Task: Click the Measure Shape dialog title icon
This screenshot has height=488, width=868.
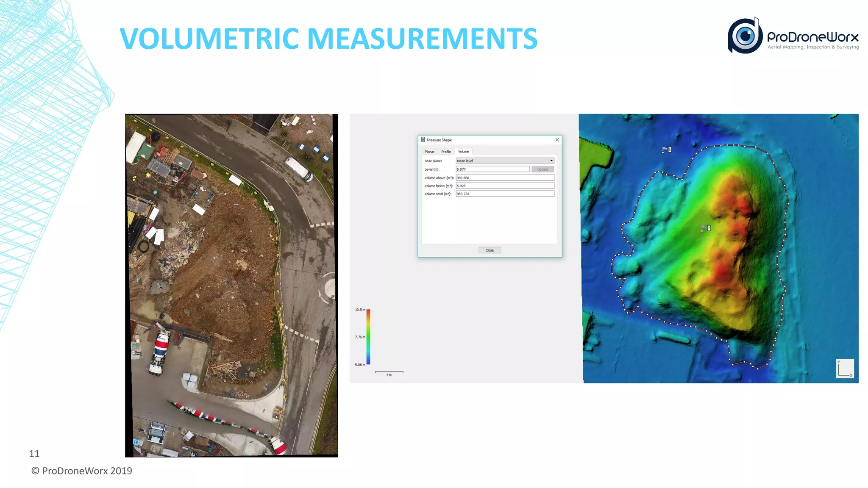Action: click(423, 140)
